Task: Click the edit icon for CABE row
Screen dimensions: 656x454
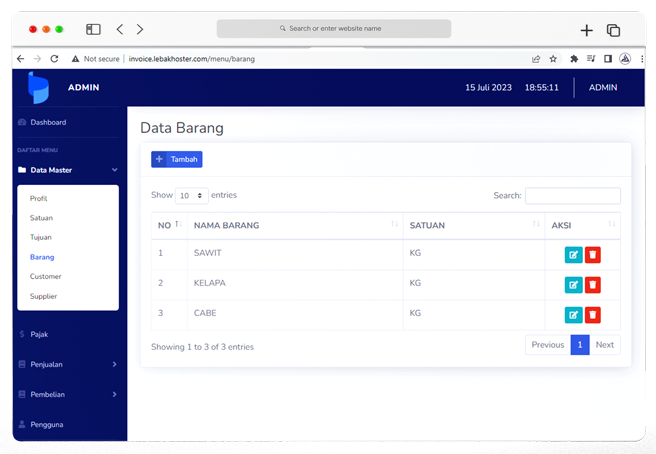Action: pyautogui.click(x=573, y=315)
